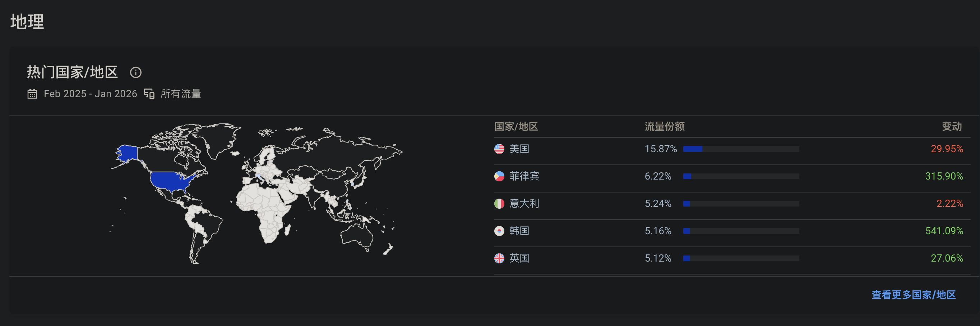
Task: Click the United States flag icon
Action: (x=499, y=149)
